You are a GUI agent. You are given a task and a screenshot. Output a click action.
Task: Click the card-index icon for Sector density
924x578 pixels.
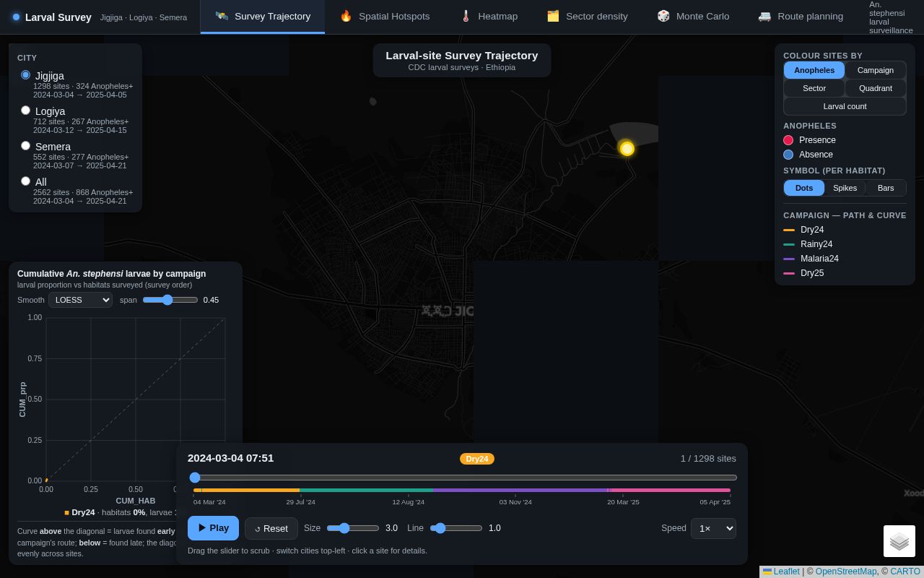tap(553, 16)
